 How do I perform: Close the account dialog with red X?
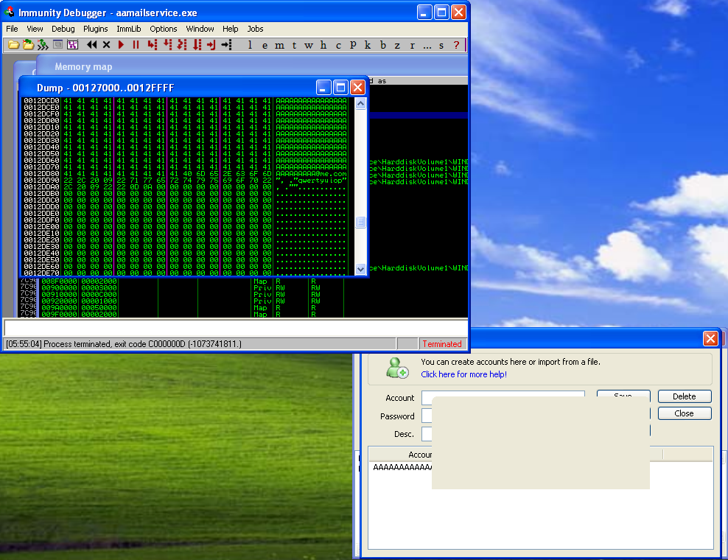(710, 338)
